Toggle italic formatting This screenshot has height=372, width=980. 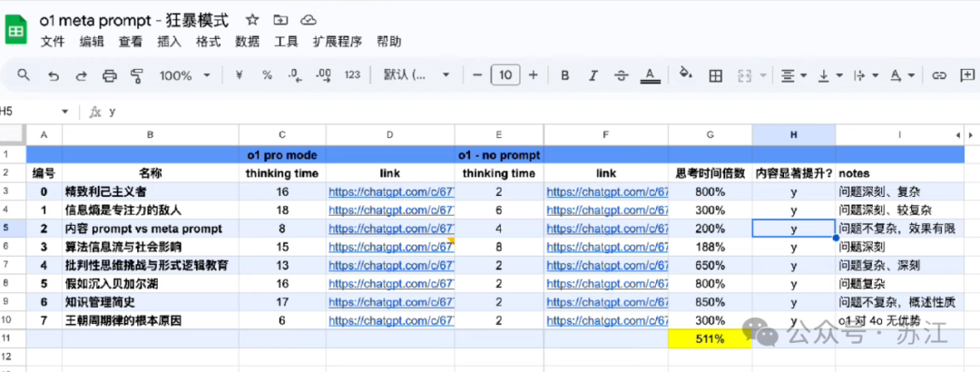tap(593, 75)
